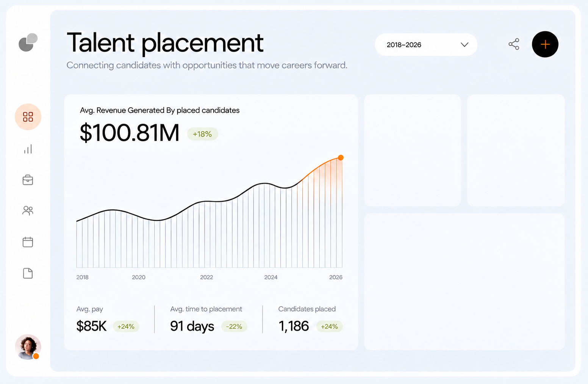Click the 1,186 candidates placed value

click(x=294, y=326)
